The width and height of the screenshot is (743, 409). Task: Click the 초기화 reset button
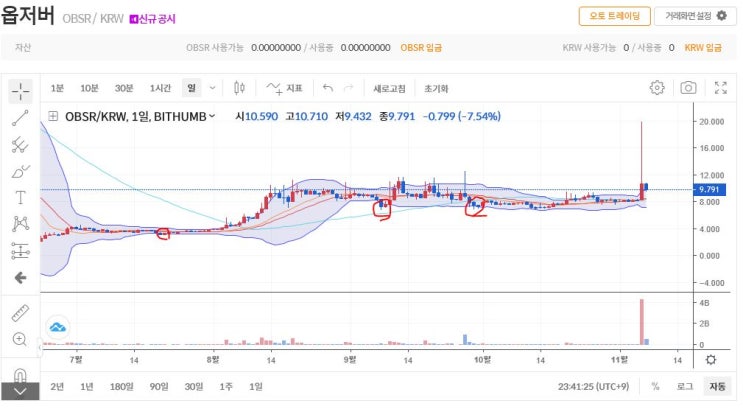436,89
